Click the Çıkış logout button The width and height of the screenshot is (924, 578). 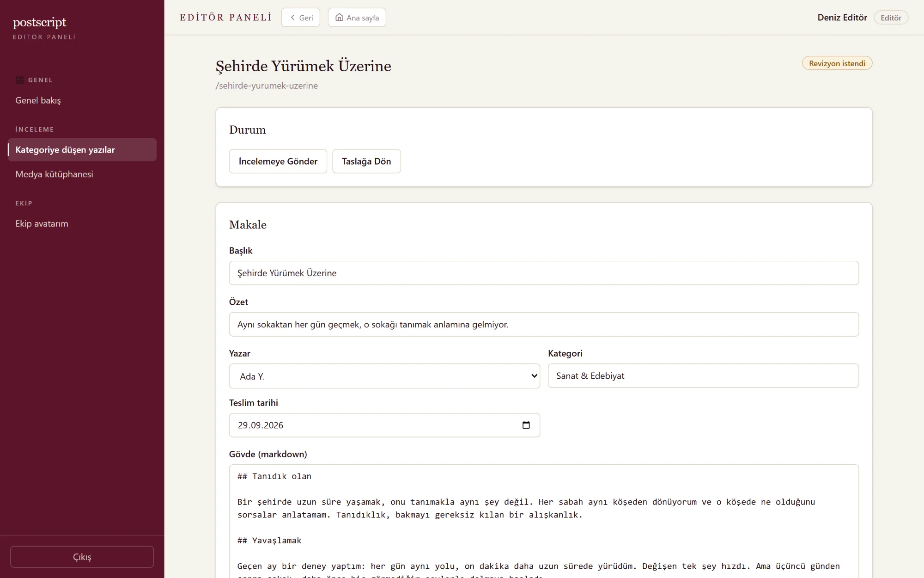pos(82,557)
